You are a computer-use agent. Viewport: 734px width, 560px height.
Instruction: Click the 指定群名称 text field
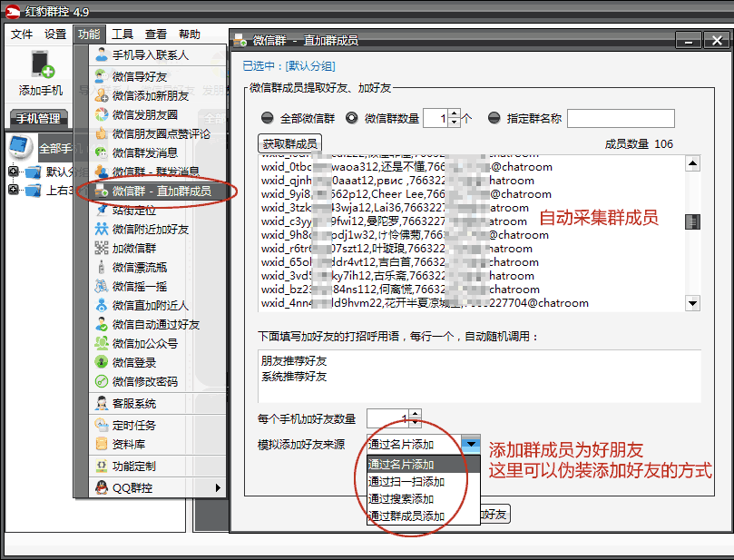coord(621,119)
